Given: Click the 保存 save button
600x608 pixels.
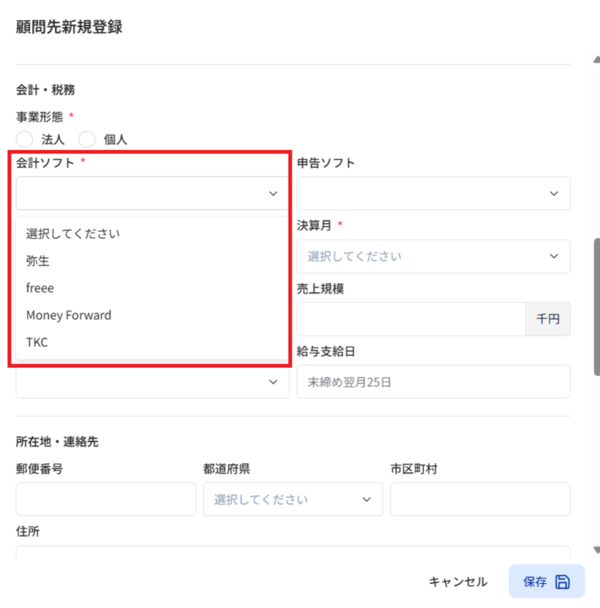Looking at the screenshot, I should [x=546, y=581].
